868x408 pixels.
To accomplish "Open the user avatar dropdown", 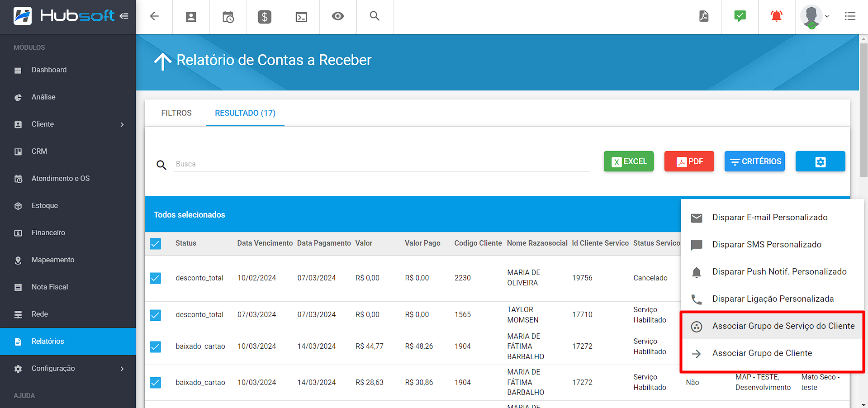I will (815, 17).
